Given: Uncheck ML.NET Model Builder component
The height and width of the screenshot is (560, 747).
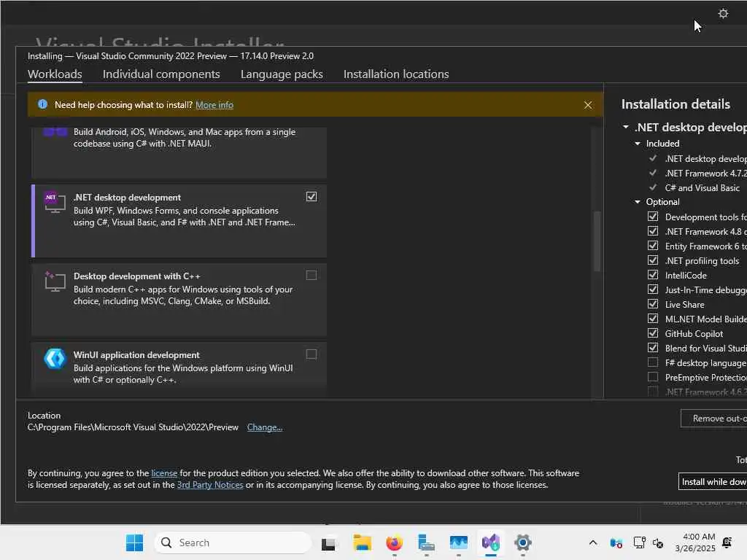Looking at the screenshot, I should pos(653,319).
